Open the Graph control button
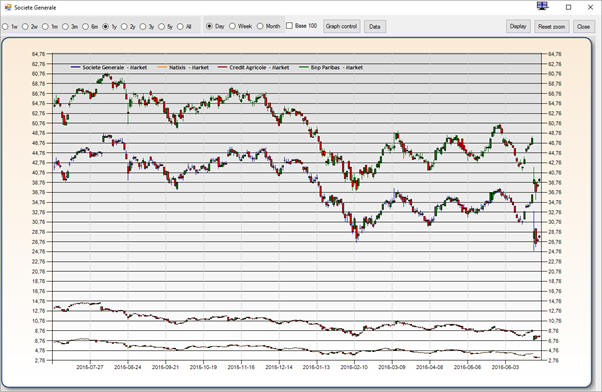 point(341,26)
